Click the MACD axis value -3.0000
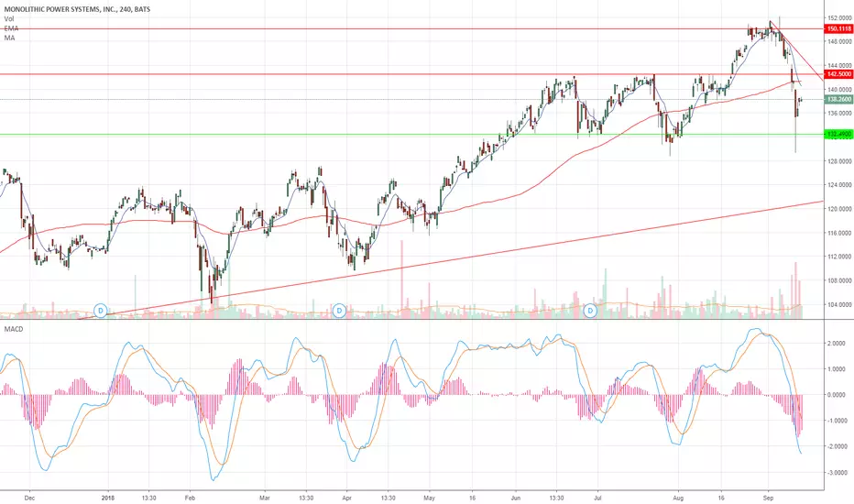854x504 pixels. pos(836,473)
